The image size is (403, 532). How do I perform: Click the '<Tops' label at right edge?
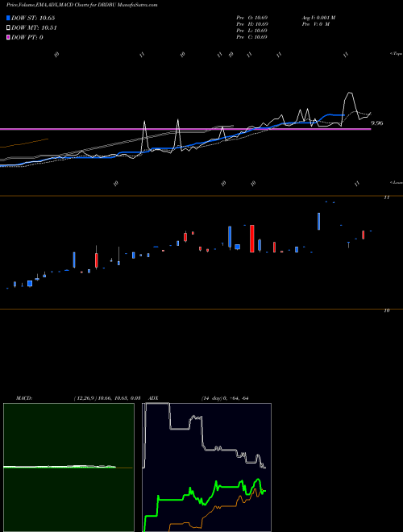pyautogui.click(x=397, y=54)
